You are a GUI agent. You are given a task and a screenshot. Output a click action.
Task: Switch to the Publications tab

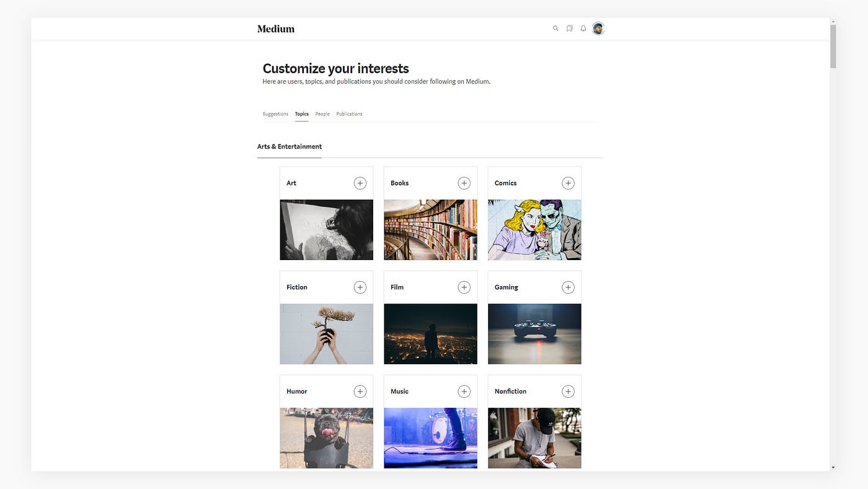[x=349, y=114]
